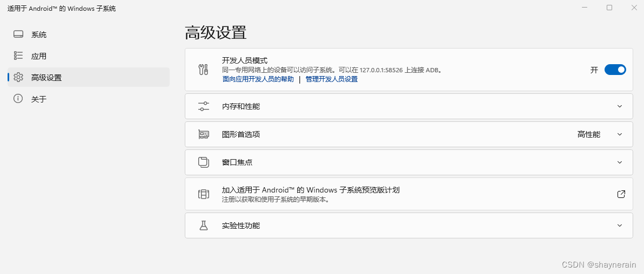Click the About info circle icon
The width and height of the screenshot is (644, 274).
click(x=18, y=99)
